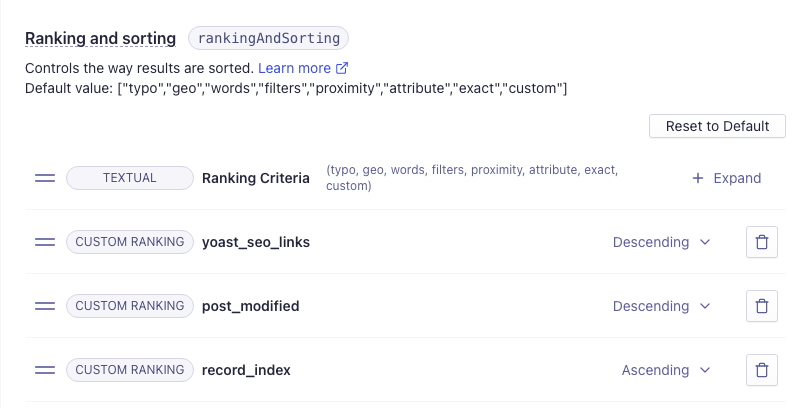
Task: Open the Learn more link
Action: coord(303,68)
